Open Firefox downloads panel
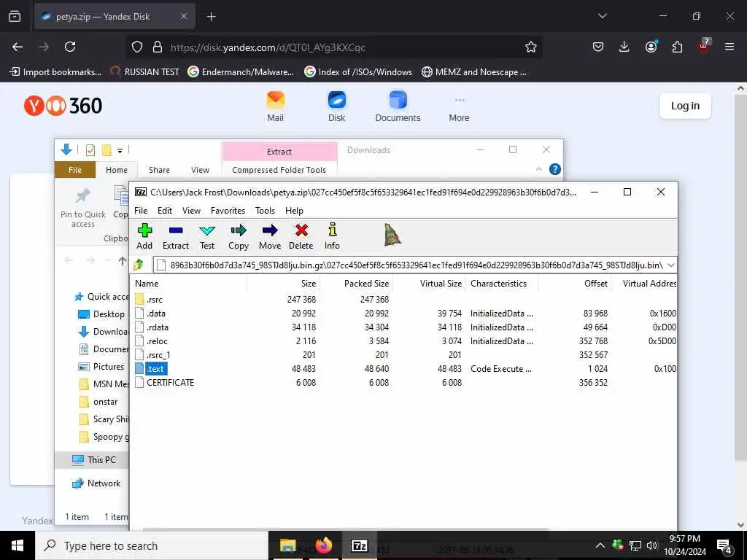This screenshot has width=747, height=560. [x=624, y=47]
